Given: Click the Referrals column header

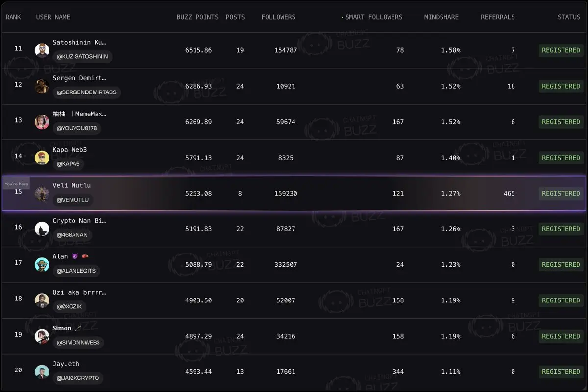Looking at the screenshot, I should 497,17.
